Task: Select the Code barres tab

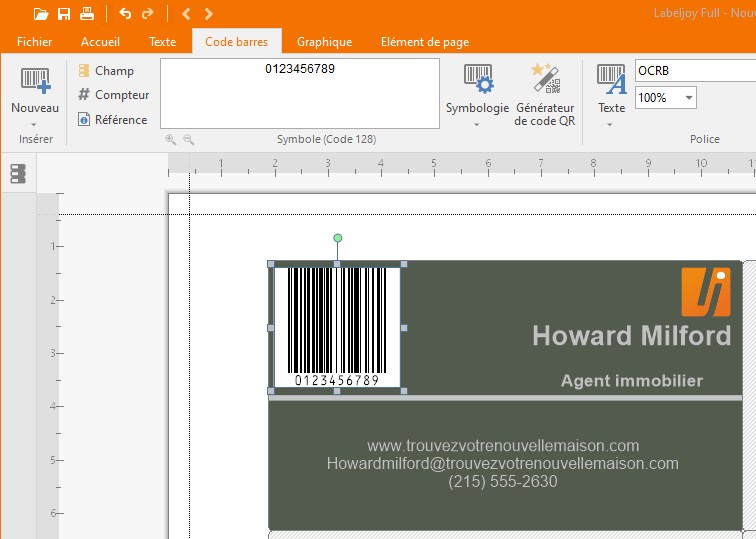Action: 237,42
